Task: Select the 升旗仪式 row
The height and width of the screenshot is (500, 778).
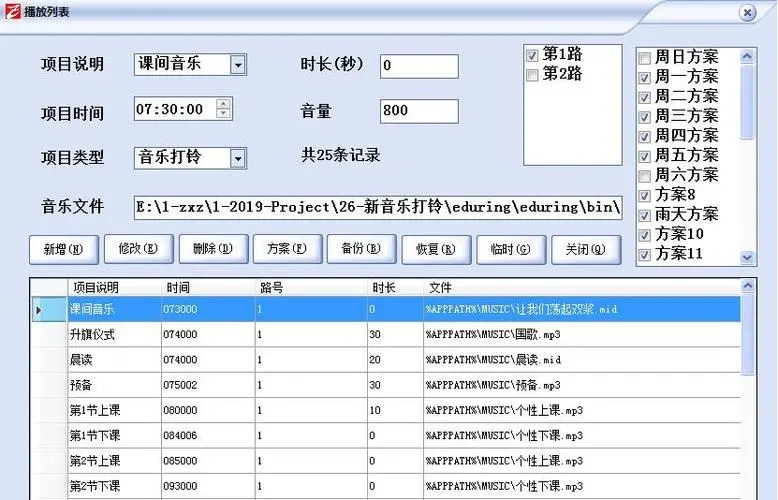Action: click(x=387, y=335)
